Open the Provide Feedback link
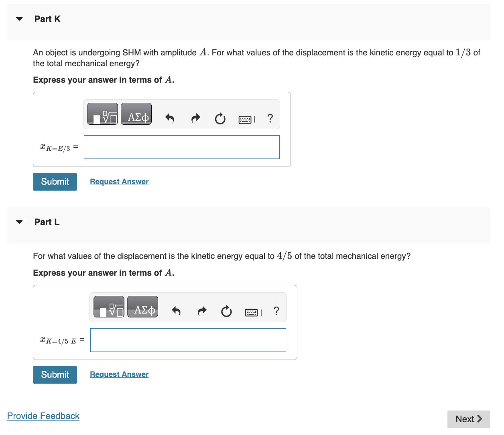 click(x=43, y=416)
